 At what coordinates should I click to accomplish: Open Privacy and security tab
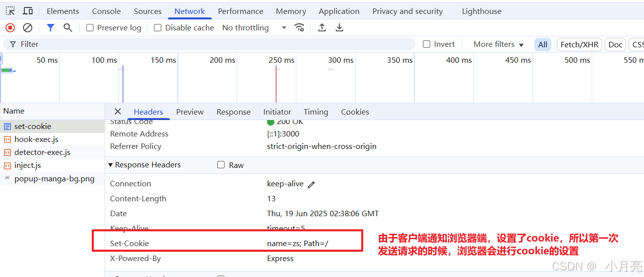(407, 11)
